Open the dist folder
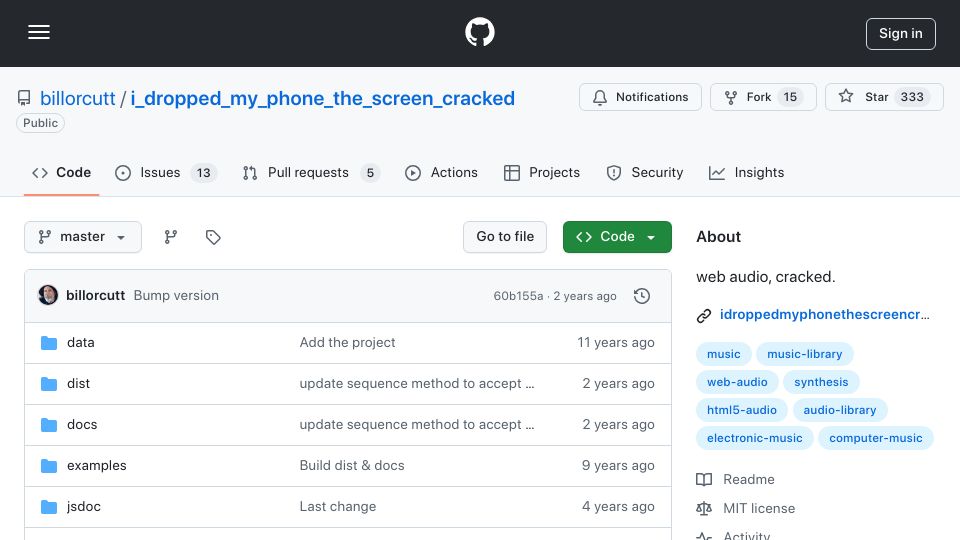This screenshot has width=960, height=540. (x=78, y=384)
